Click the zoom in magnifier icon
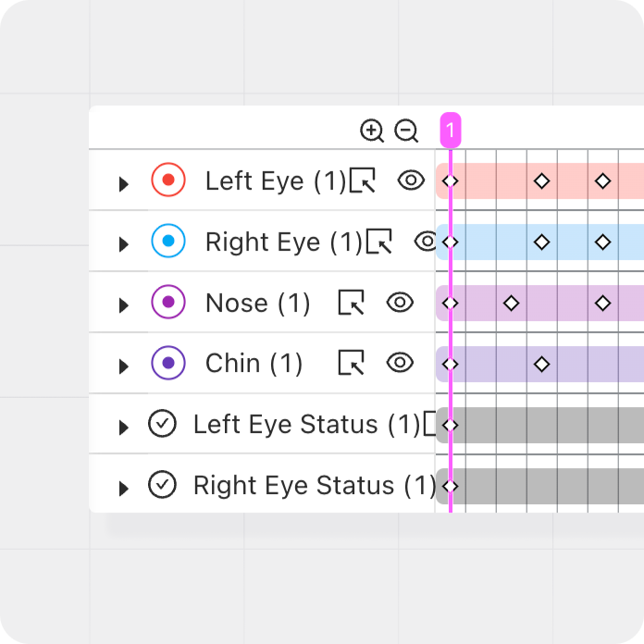644x644 pixels. 372,130
